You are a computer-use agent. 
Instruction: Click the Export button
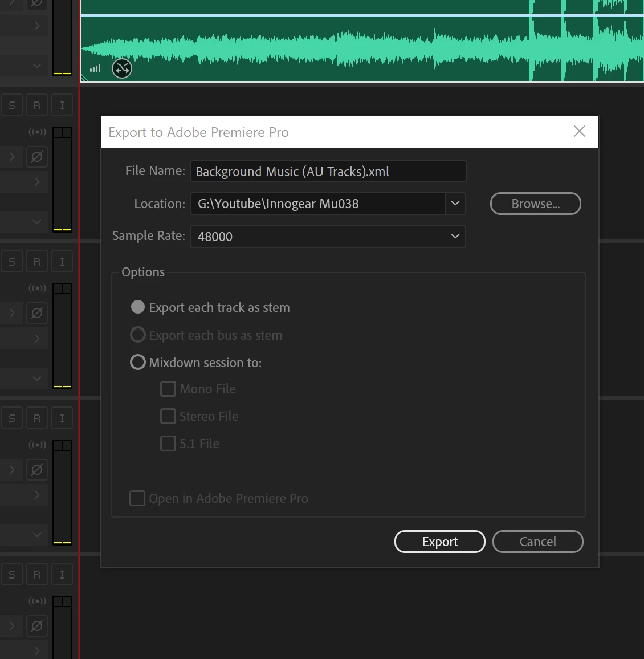[x=439, y=542]
